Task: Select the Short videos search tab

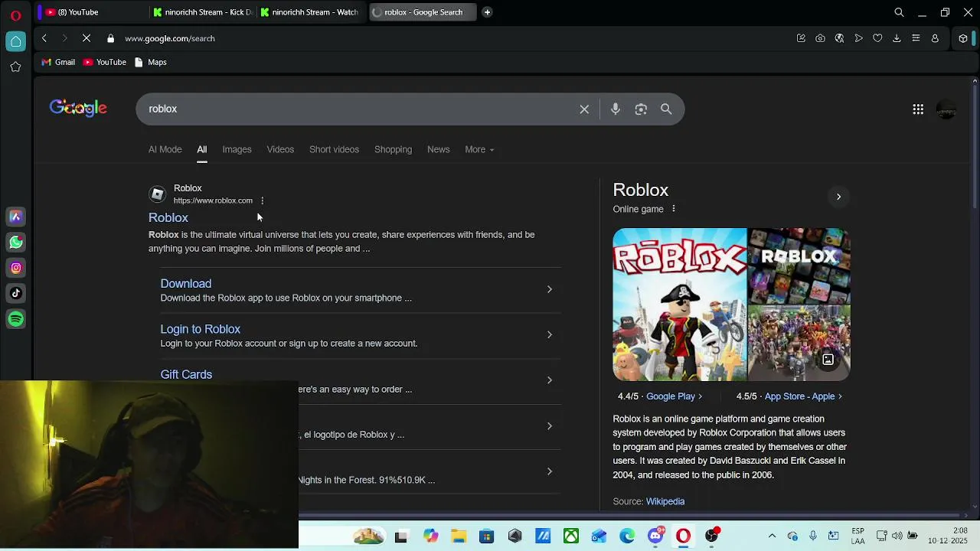Action: [334, 149]
